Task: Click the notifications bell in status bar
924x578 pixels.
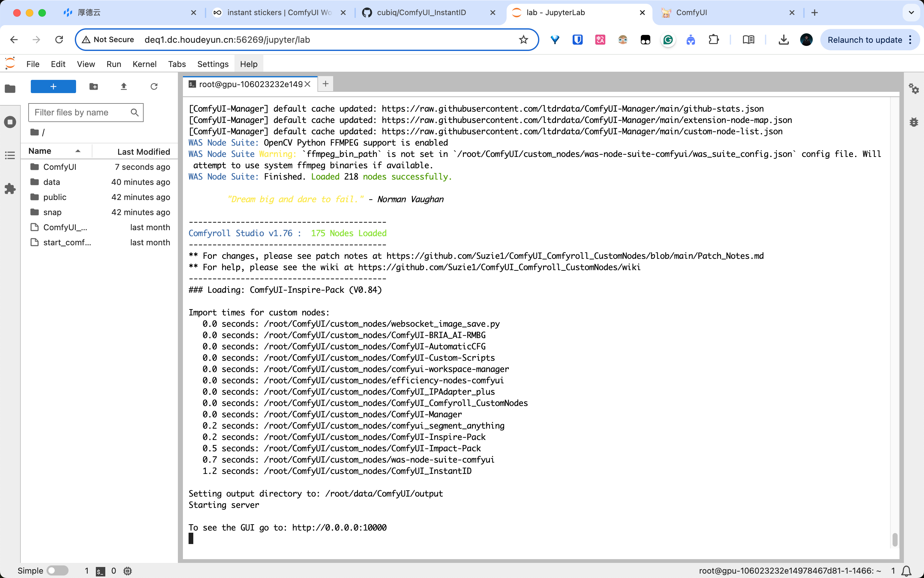Action: [906, 571]
